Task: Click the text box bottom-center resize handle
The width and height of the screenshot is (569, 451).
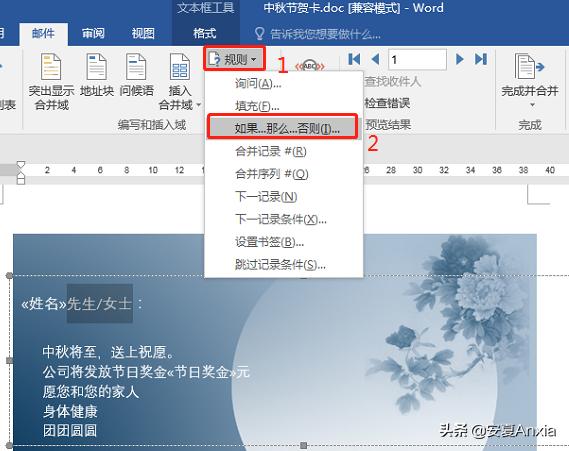Action: click(304, 445)
